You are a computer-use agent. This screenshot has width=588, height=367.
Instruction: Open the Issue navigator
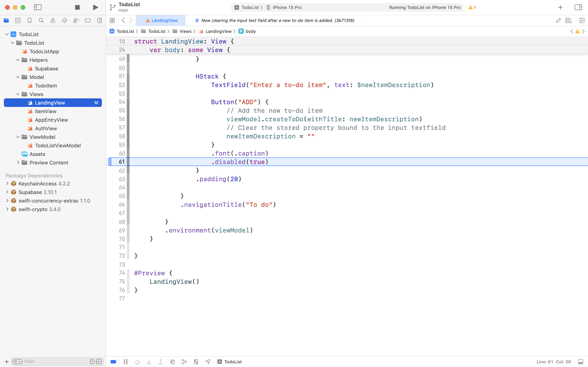pyautogui.click(x=53, y=20)
